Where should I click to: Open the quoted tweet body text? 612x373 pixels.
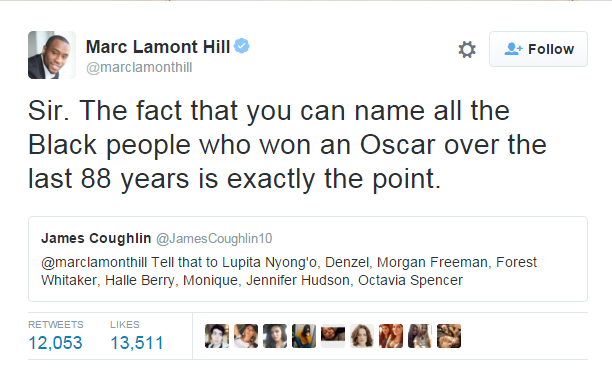point(289,271)
